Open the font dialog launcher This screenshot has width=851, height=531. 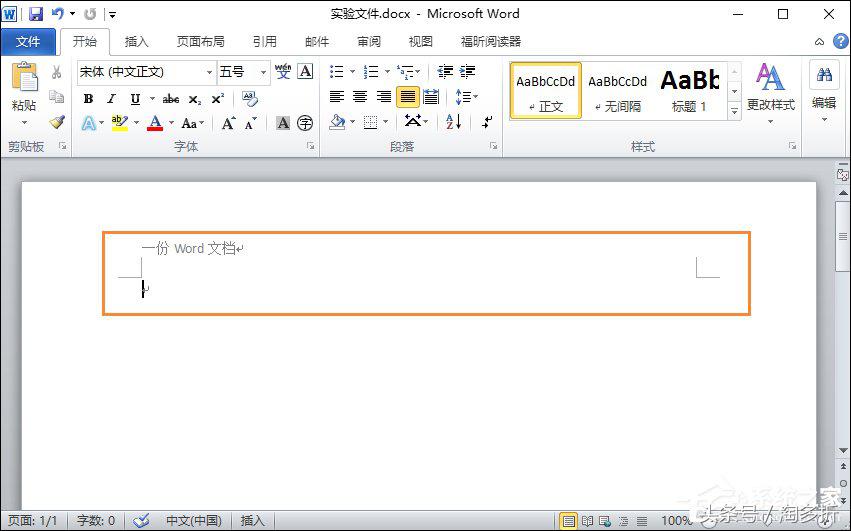click(311, 146)
